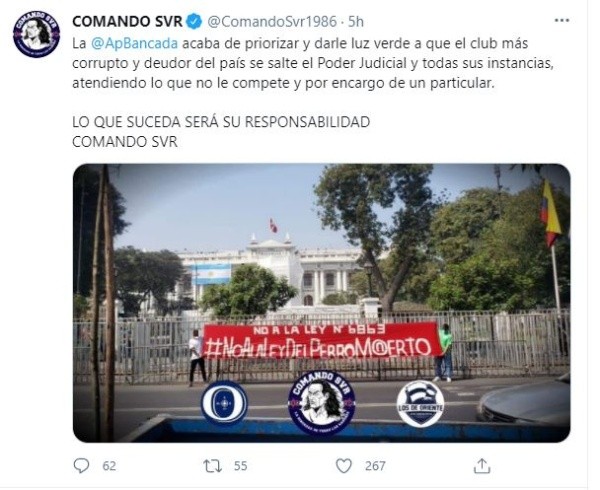Screen dimensions: 600x490
Task: Click the blue verified badge
Action: (x=194, y=21)
